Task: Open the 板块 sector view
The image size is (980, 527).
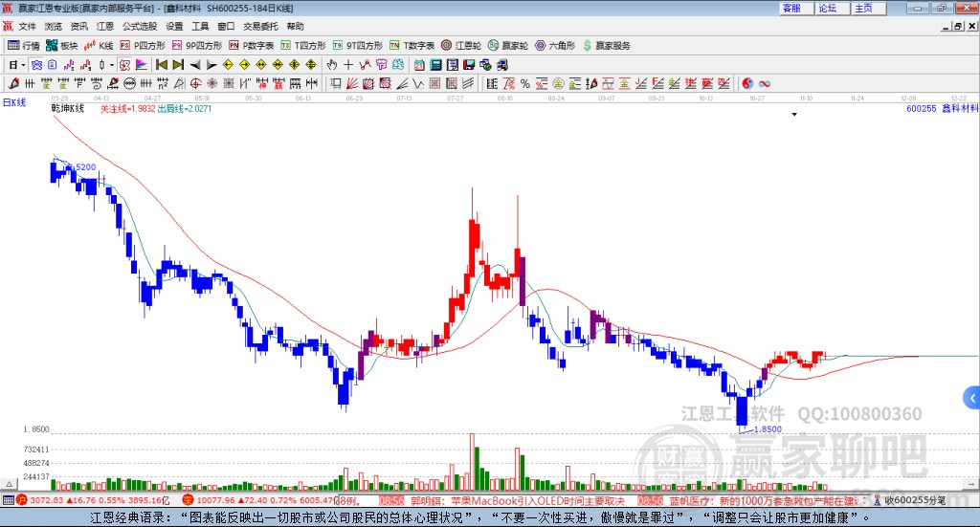Action: coord(61,46)
